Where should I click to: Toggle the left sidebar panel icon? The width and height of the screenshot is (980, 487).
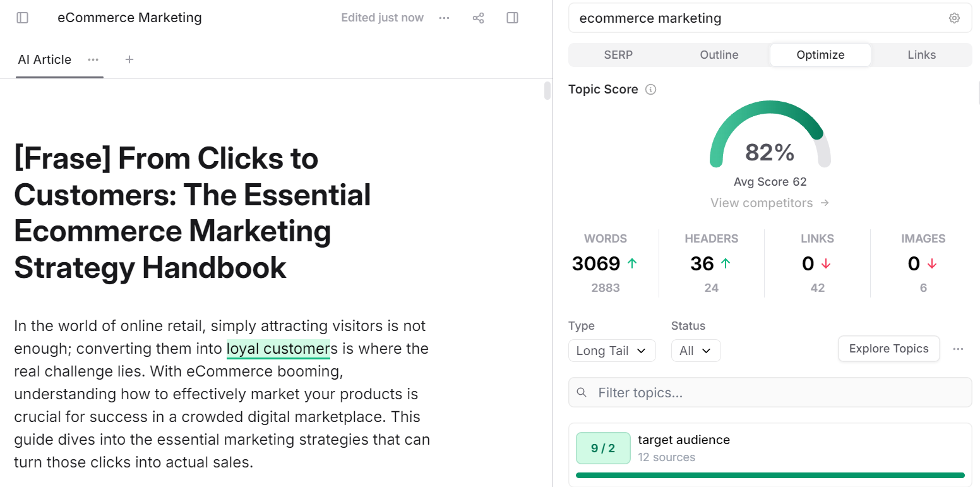tap(23, 18)
